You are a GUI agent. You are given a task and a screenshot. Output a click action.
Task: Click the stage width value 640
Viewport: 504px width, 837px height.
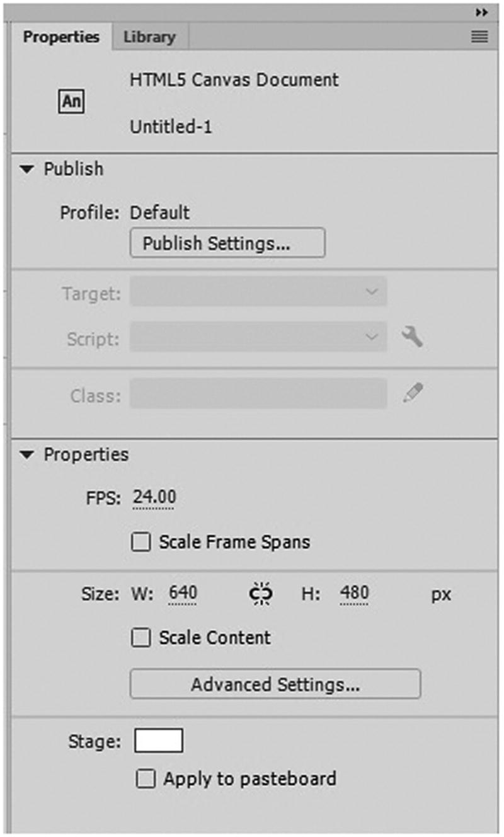click(183, 594)
